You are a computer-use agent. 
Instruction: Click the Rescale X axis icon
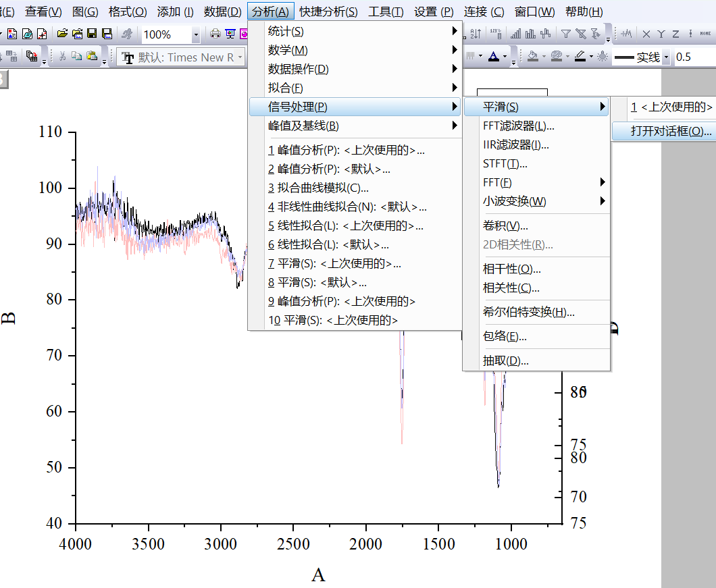point(646,32)
